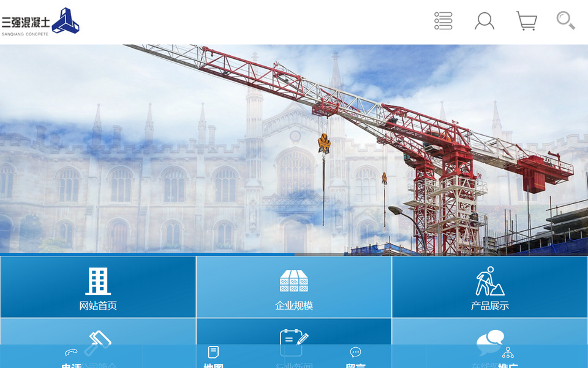Open the 企业规模 text link
Image resolution: width=588 pixels, height=368 pixels.
294,305
